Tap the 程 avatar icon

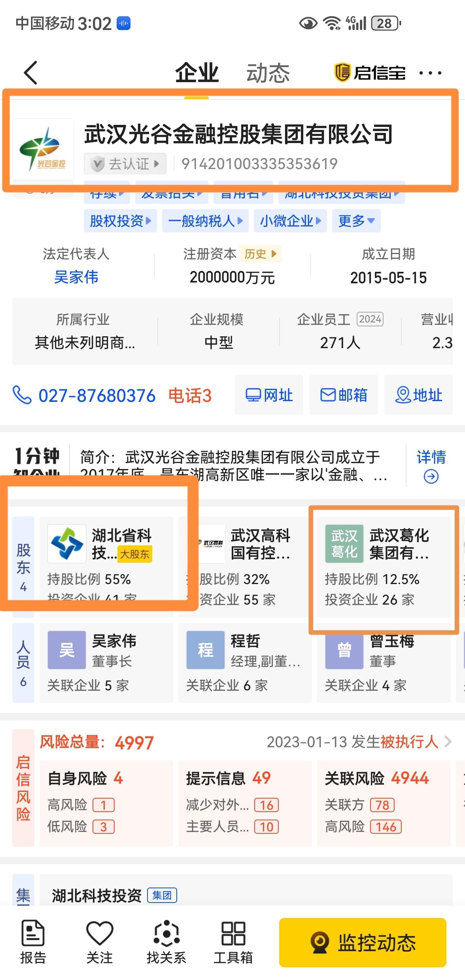[206, 650]
